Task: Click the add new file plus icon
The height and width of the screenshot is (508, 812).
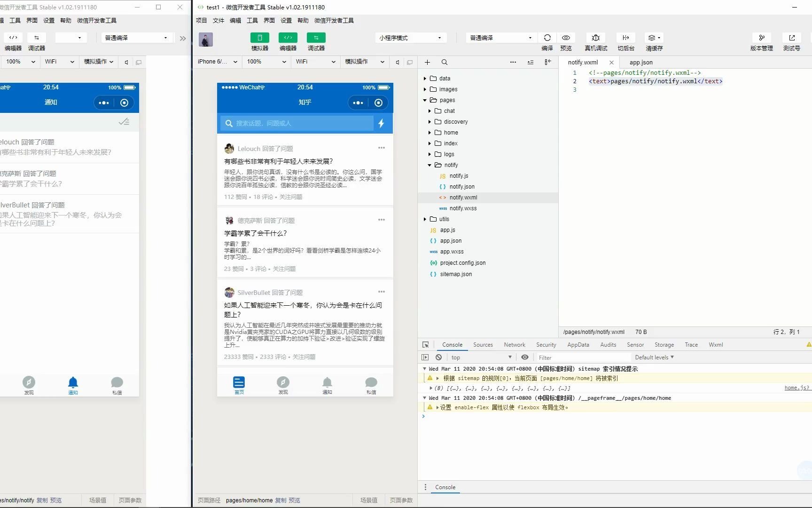Action: pos(427,62)
